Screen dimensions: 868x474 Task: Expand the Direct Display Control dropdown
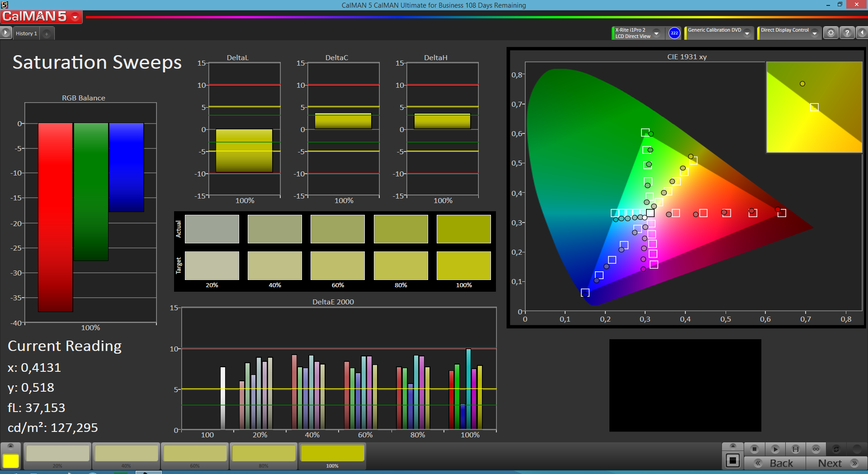(814, 33)
